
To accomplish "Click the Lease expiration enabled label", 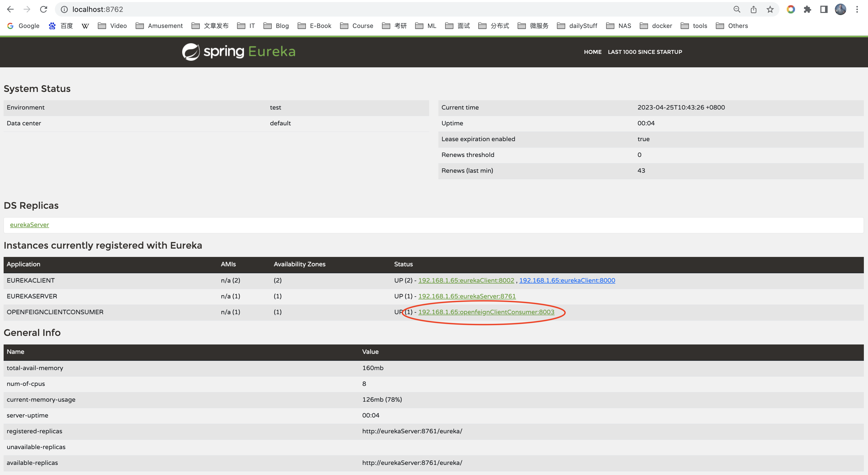I will tap(478, 139).
